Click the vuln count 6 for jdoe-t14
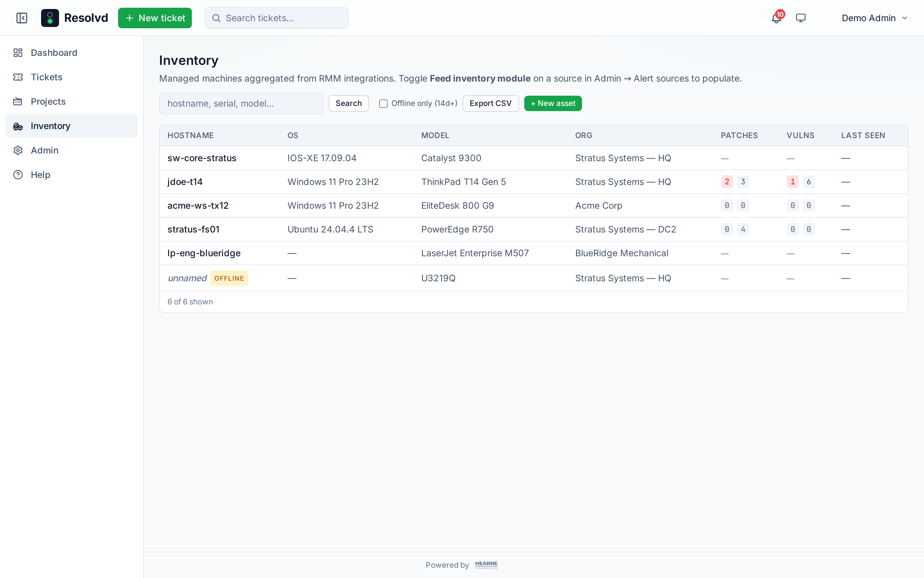The width and height of the screenshot is (924, 578). point(809,182)
